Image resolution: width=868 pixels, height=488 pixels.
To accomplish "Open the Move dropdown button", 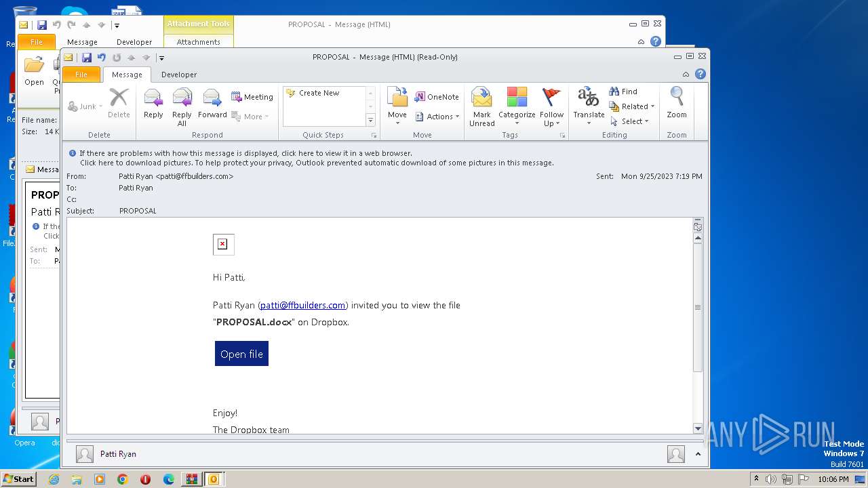I will 397,107.
